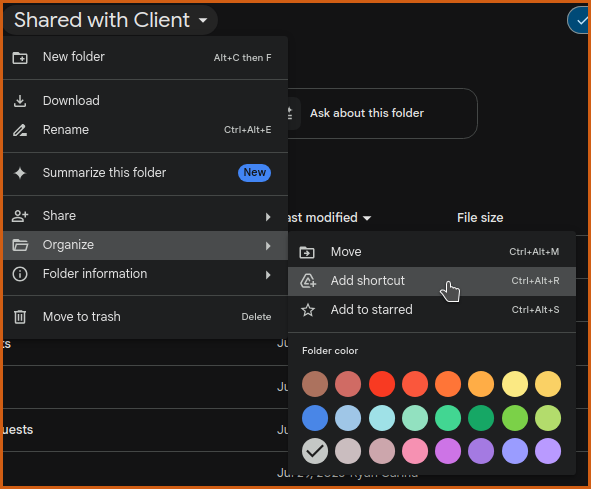This screenshot has width=591, height=489.
Task: Click the Share person-plus icon
Action: [20, 216]
